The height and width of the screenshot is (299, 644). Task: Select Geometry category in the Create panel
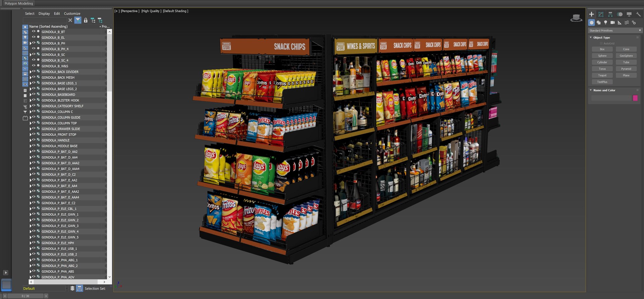592,22
